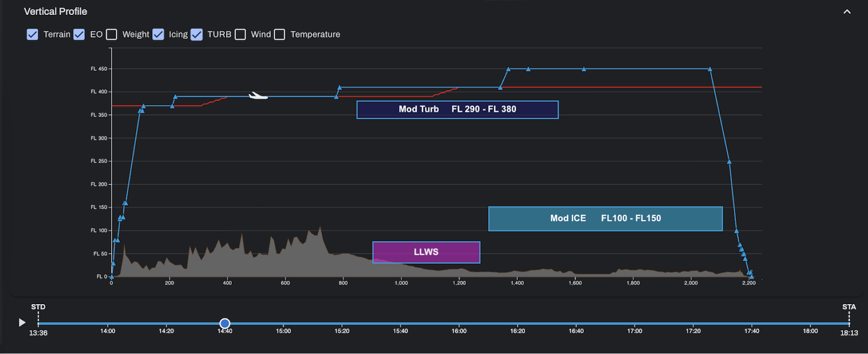This screenshot has height=354, width=868.
Task: Select the Mod ICE FL100 - FL150 area
Action: coord(605,219)
